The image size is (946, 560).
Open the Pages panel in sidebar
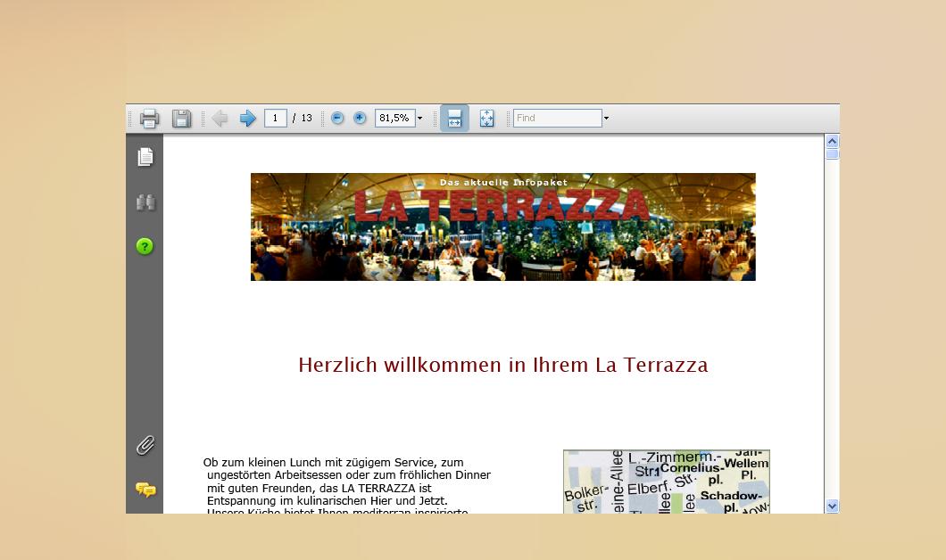145,157
